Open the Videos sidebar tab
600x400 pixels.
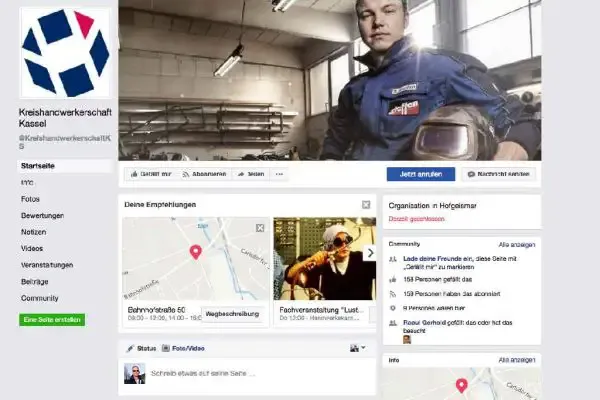coord(32,248)
